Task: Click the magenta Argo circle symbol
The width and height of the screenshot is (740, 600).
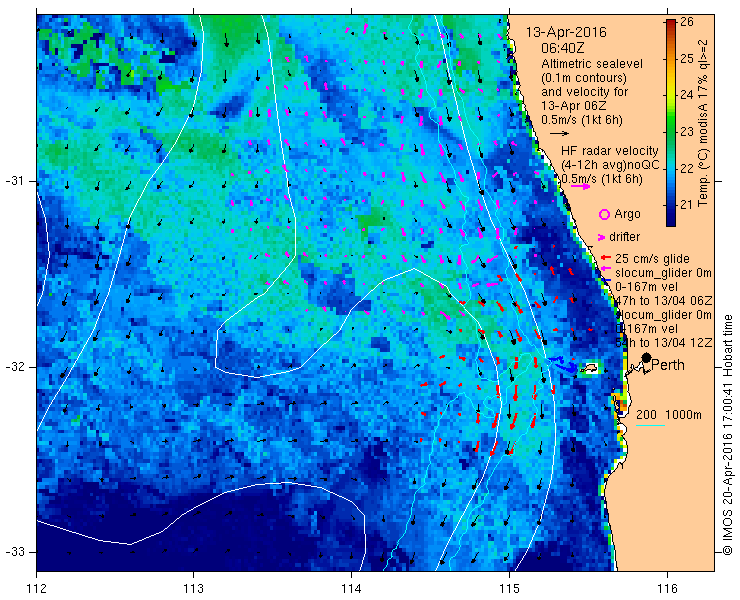Action: coord(604,215)
